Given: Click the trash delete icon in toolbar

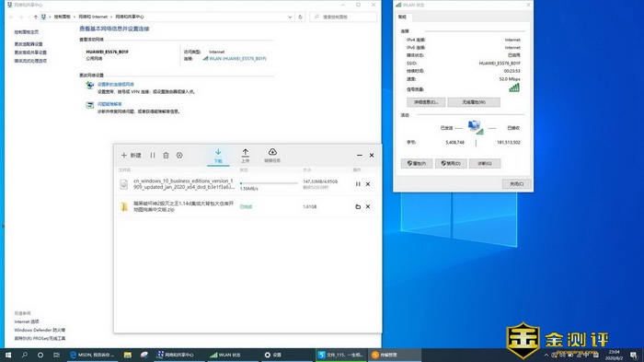Looking at the screenshot, I should (x=166, y=155).
